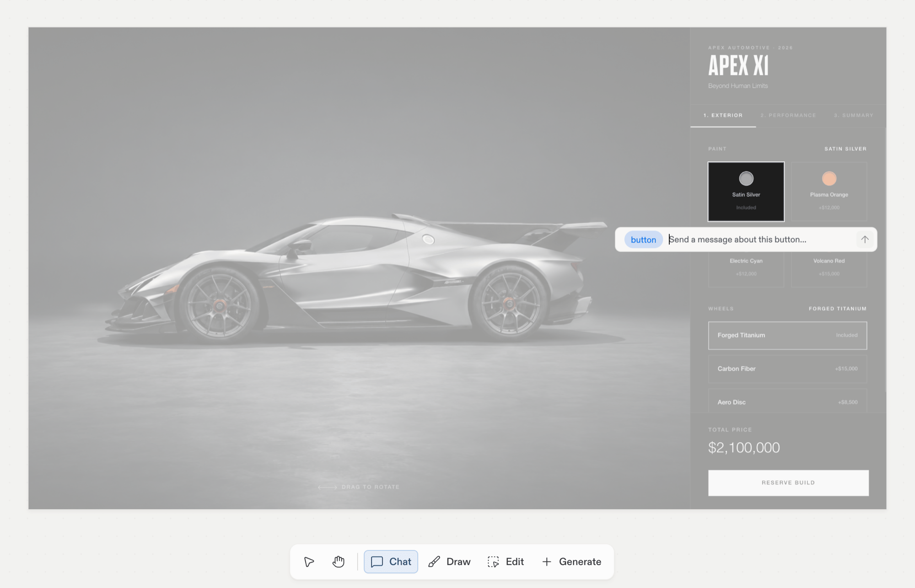Select Forged Titanium wheels
Image resolution: width=915 pixels, height=588 pixels.
click(x=787, y=335)
